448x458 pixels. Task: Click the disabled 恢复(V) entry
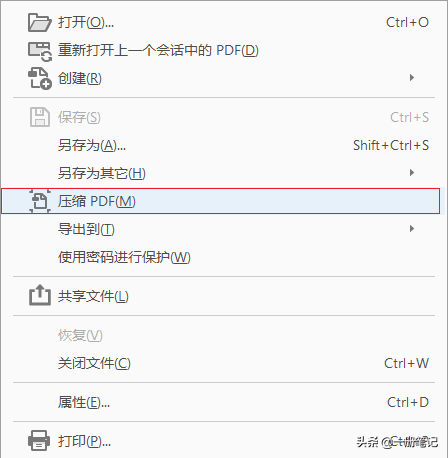(x=80, y=335)
